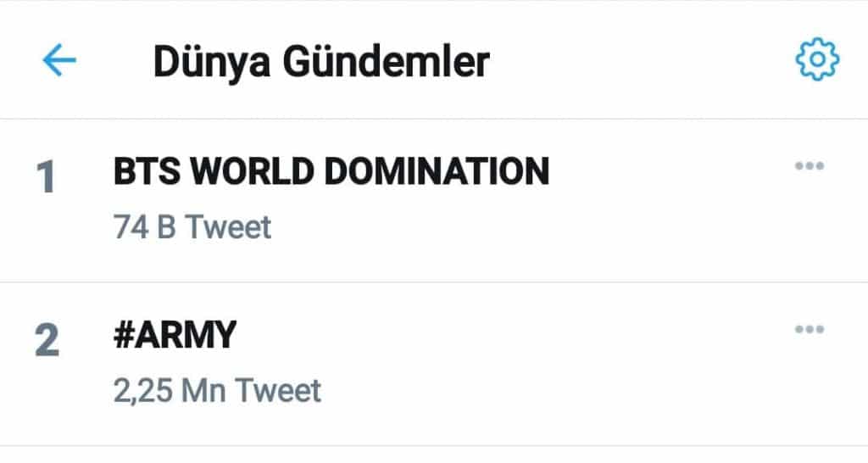
Task: Open more options for BTS WORLD DOMINATION
Action: tap(809, 166)
